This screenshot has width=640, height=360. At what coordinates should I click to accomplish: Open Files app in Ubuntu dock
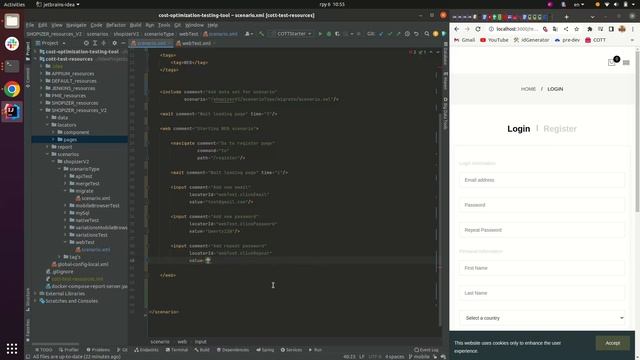click(12, 21)
